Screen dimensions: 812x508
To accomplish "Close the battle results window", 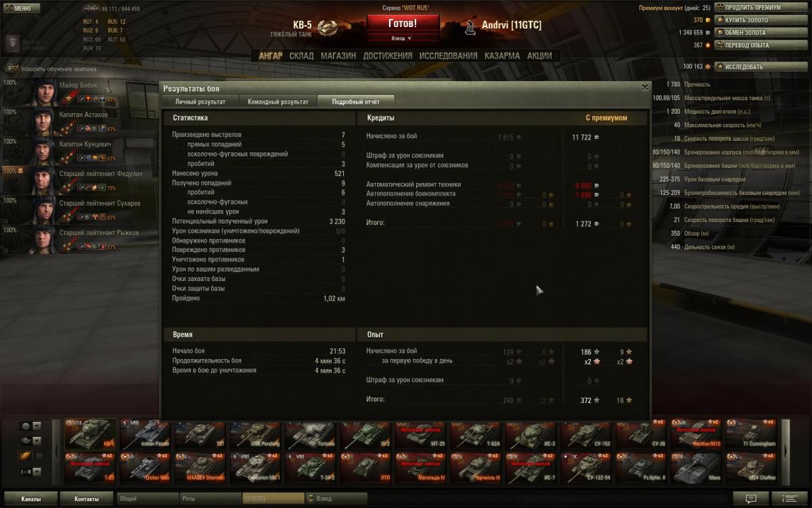I will (x=645, y=87).
